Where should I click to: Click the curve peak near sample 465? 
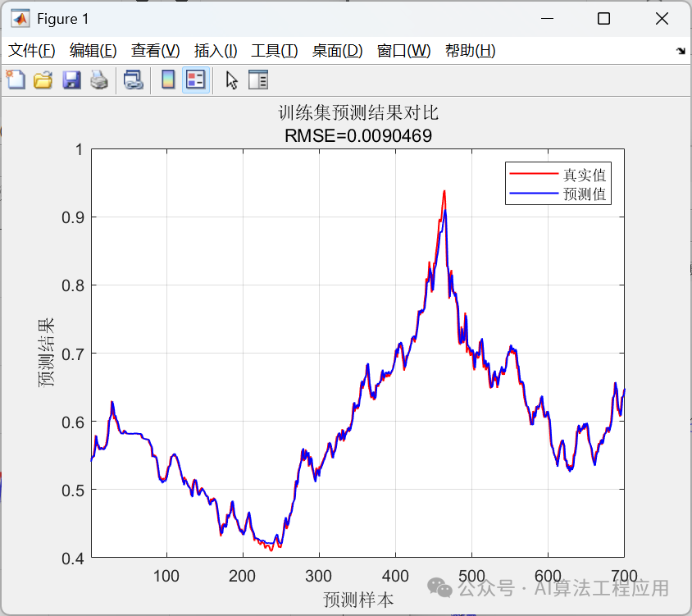click(444, 192)
